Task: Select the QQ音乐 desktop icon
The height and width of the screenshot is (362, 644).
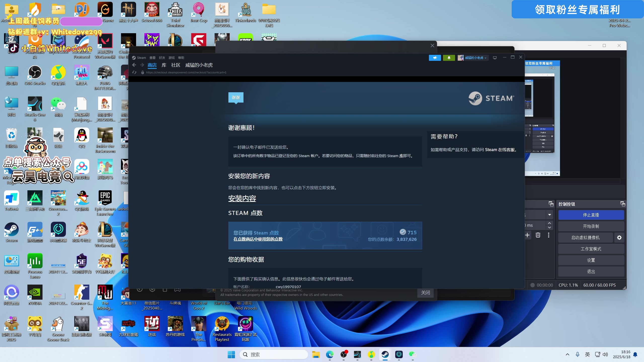Action: click(58, 75)
